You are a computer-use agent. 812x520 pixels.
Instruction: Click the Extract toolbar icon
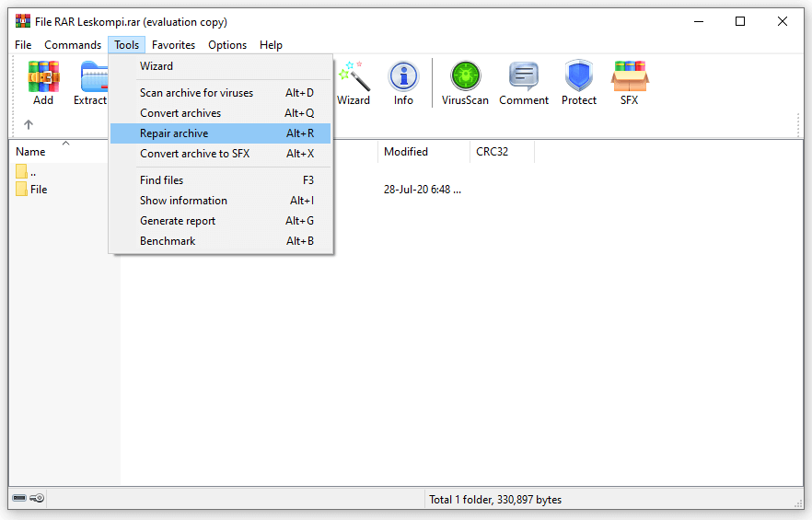click(91, 83)
